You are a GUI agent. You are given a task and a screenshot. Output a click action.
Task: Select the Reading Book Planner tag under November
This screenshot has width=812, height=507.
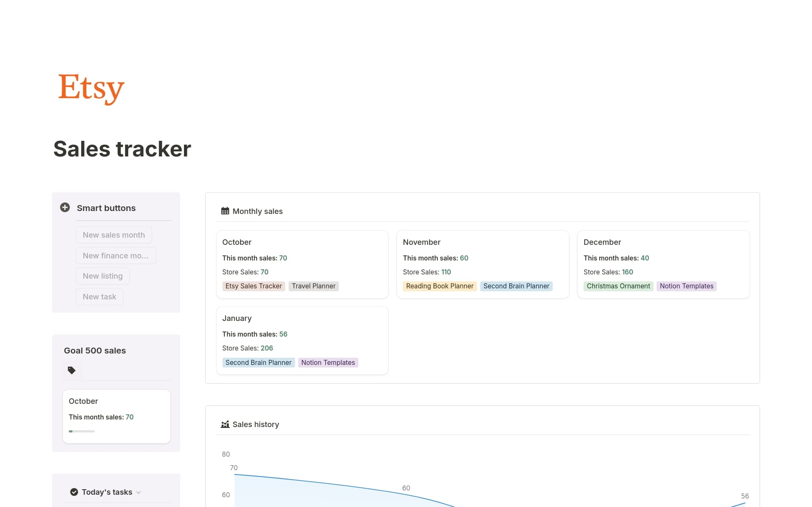(x=440, y=286)
